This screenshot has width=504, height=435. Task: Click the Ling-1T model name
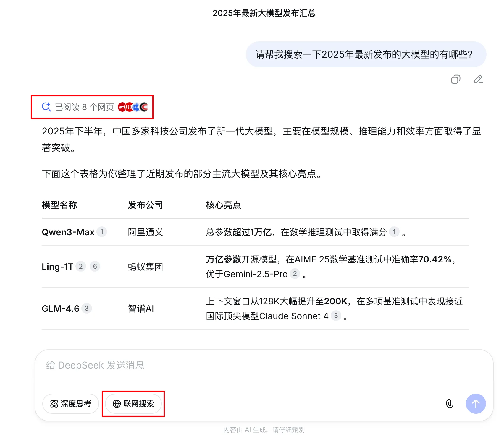(x=57, y=267)
